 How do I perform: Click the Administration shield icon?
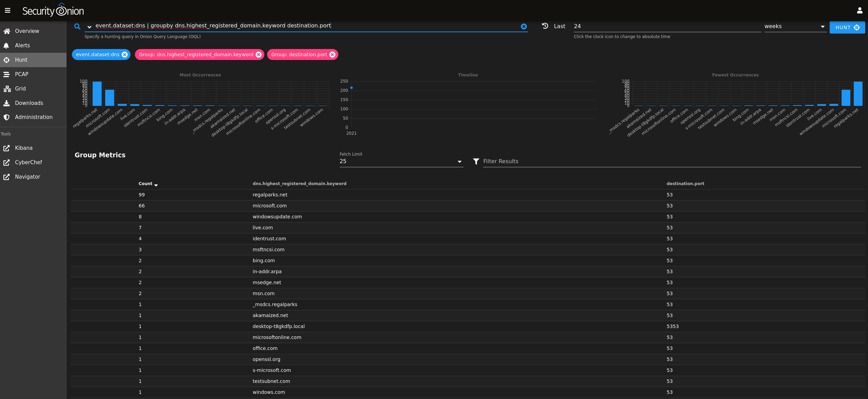(x=7, y=117)
